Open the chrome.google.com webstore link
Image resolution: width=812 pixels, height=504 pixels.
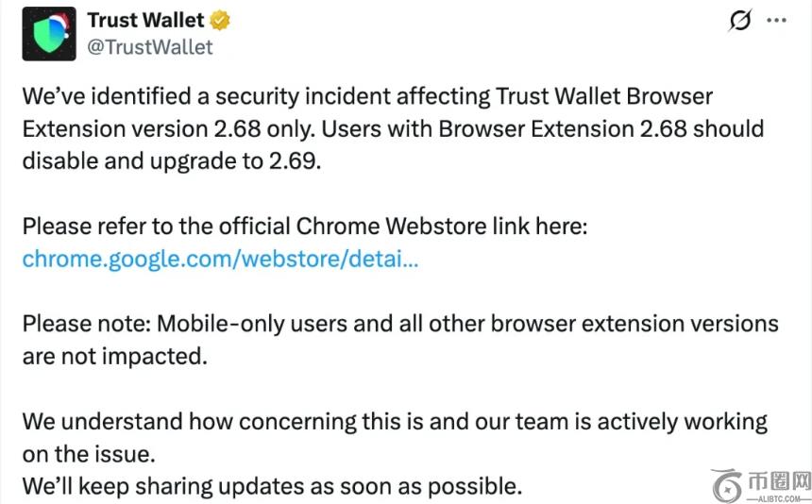point(220,259)
